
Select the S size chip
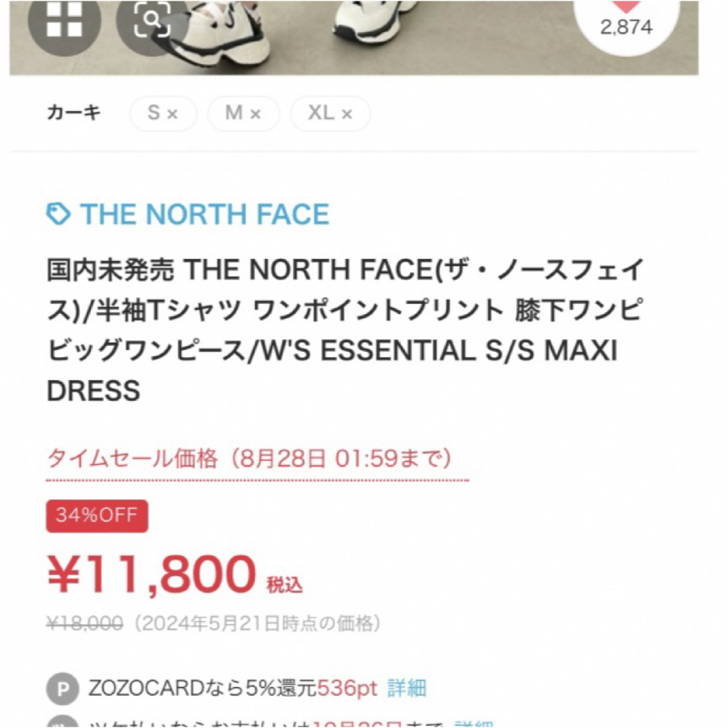point(163,113)
